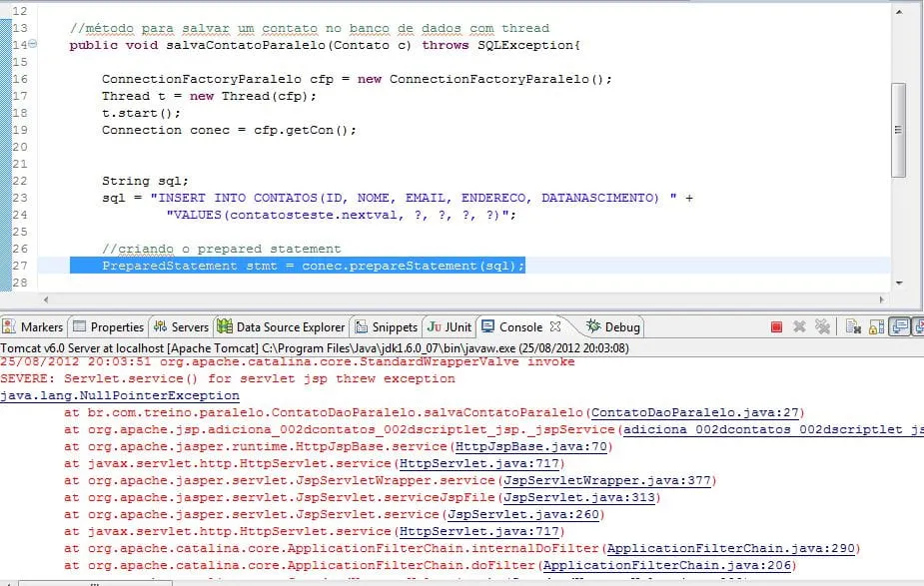
Task: Open the Servers tab
Action: click(x=181, y=326)
